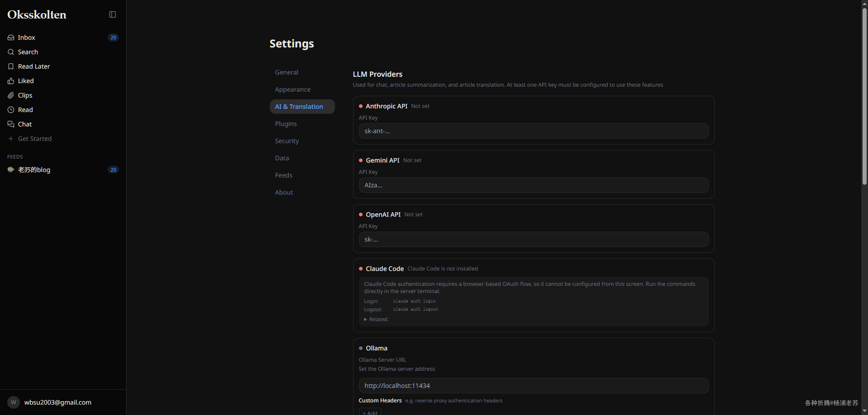This screenshot has width=868, height=415.
Task: Go to Inbox in sidebar
Action: [63, 37]
